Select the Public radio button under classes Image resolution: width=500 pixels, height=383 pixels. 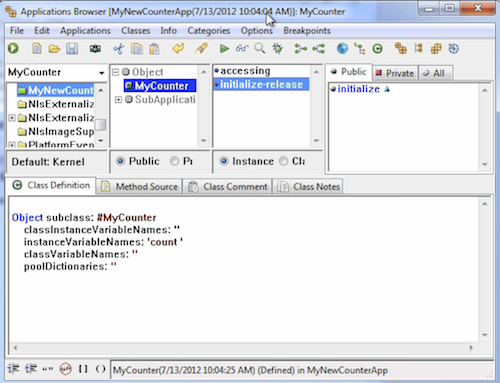(x=120, y=161)
